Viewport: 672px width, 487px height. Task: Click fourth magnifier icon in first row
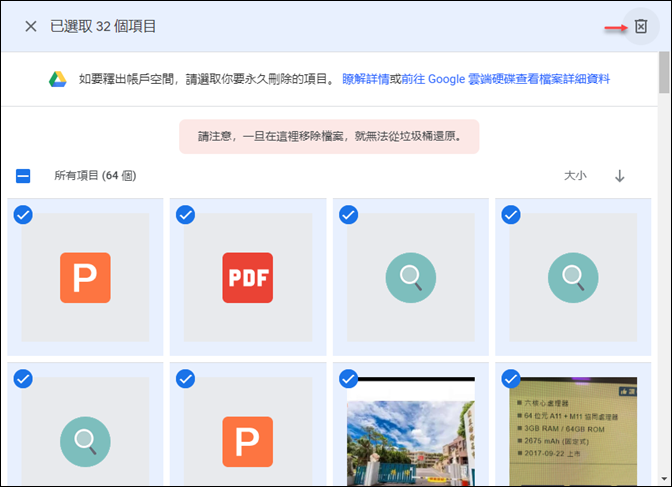click(x=573, y=278)
